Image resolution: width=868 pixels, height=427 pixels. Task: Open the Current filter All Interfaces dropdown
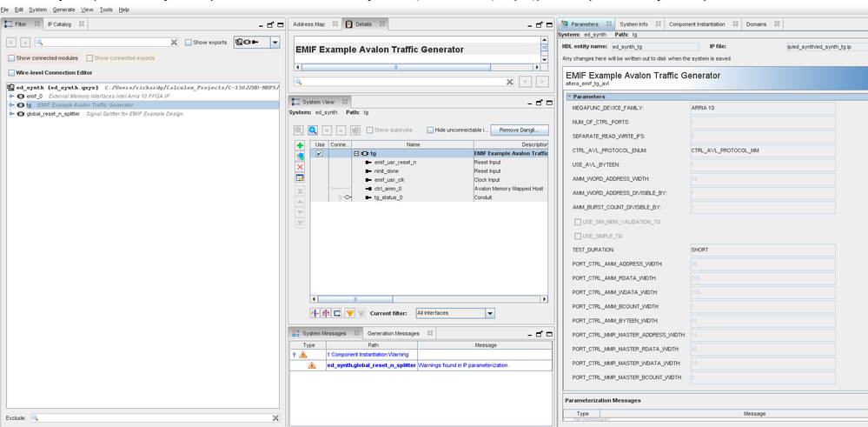coord(490,313)
